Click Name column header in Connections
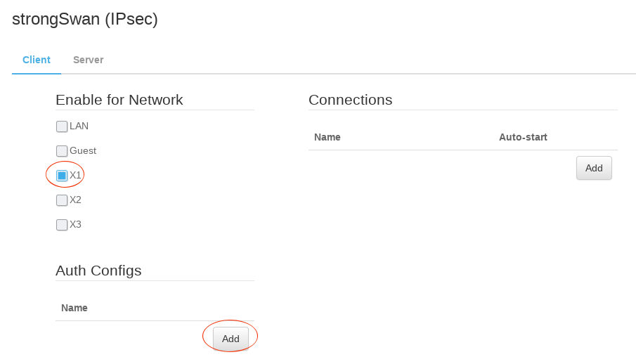 tap(327, 137)
